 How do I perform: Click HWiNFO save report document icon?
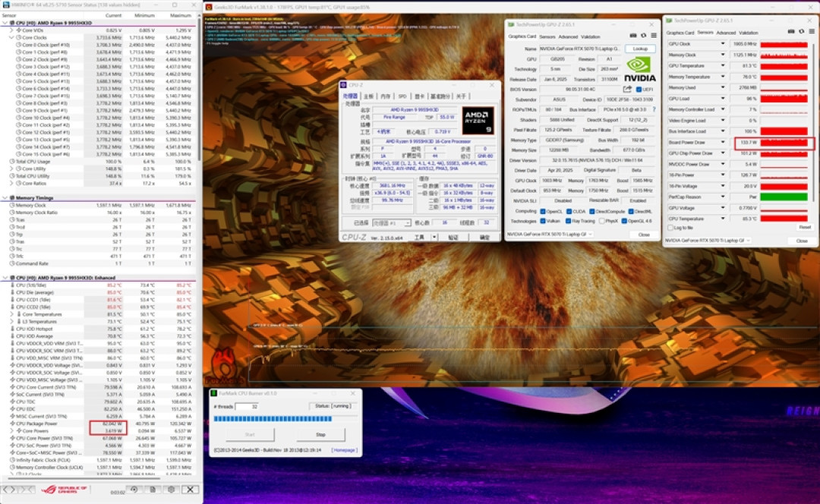tap(153, 490)
